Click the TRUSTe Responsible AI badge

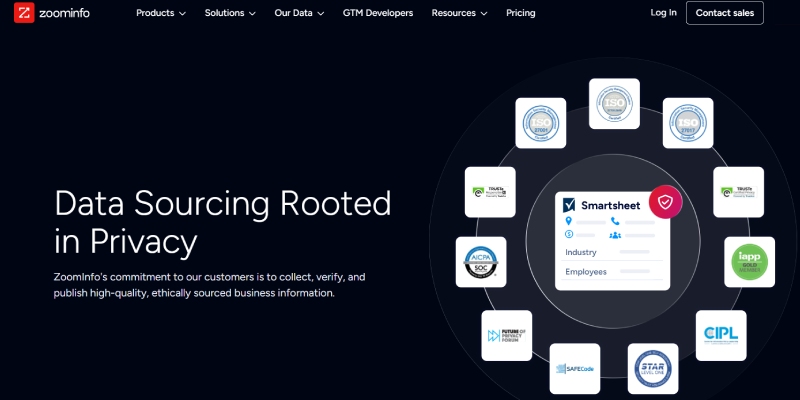pyautogui.click(x=490, y=192)
